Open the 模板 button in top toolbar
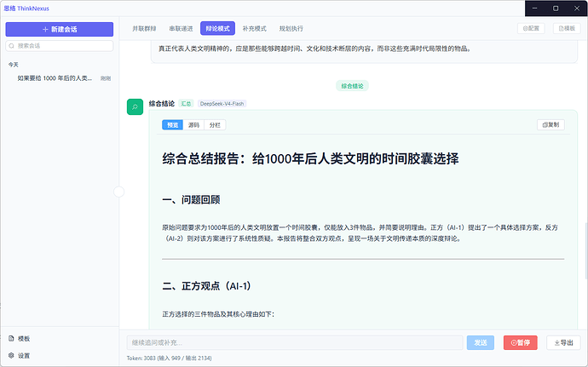This screenshot has width=588, height=367. (567, 28)
